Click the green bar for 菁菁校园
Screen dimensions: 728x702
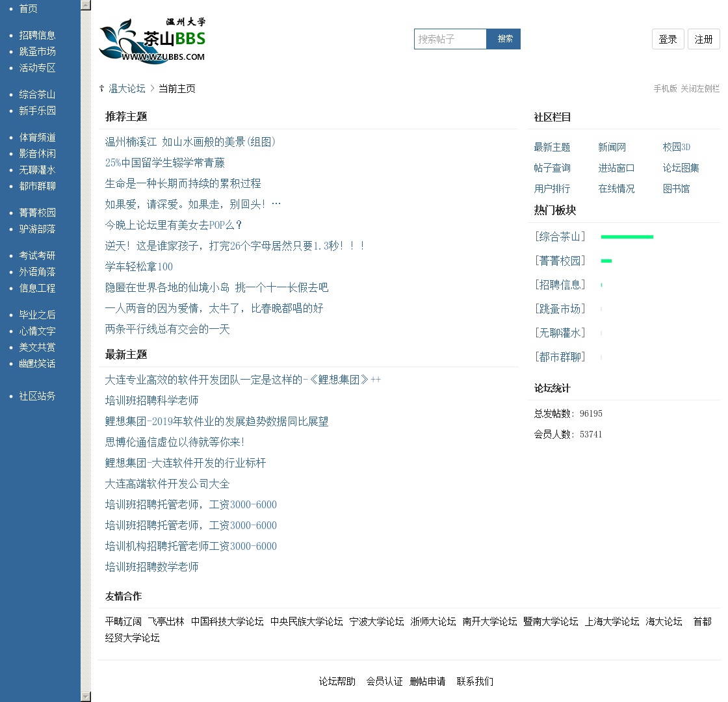(x=606, y=261)
